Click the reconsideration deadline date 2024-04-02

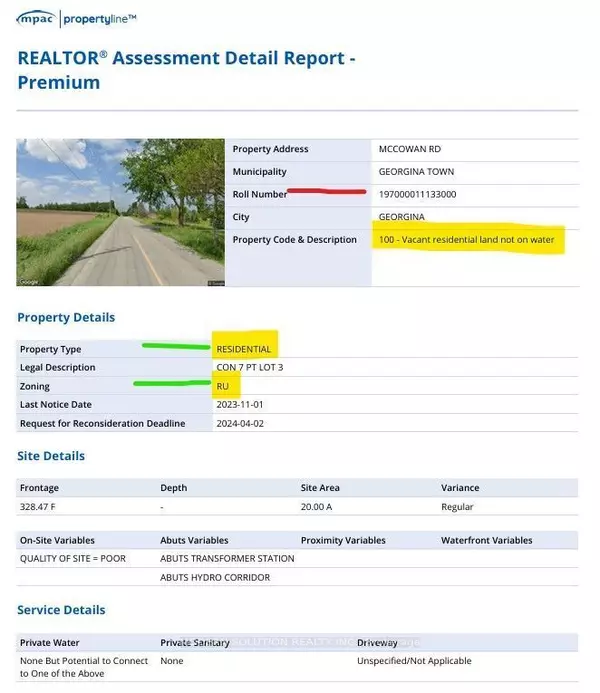[240, 423]
